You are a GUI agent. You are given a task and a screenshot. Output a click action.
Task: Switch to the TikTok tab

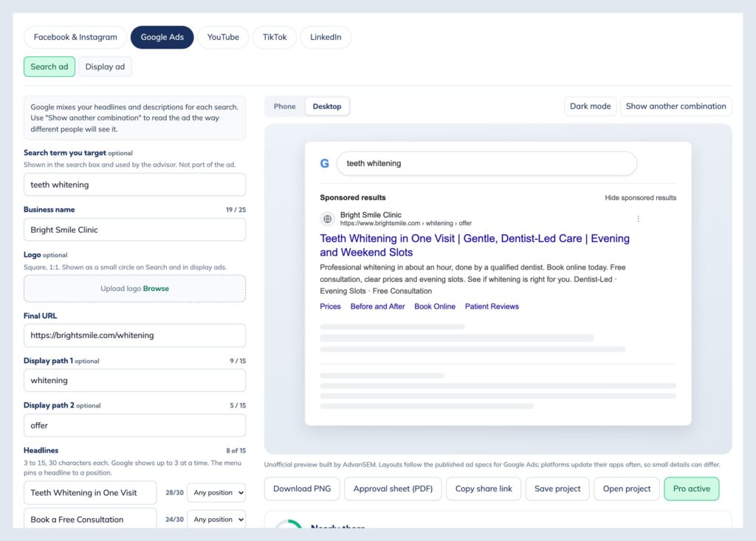coord(275,37)
